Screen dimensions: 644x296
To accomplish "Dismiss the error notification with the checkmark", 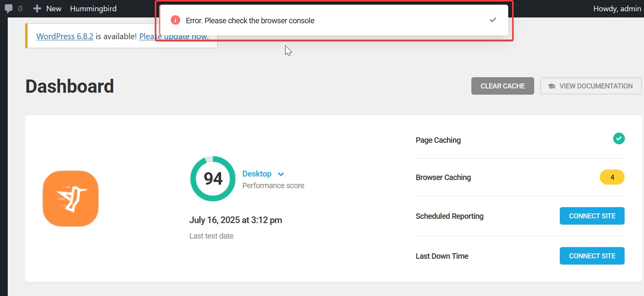I will click(493, 20).
